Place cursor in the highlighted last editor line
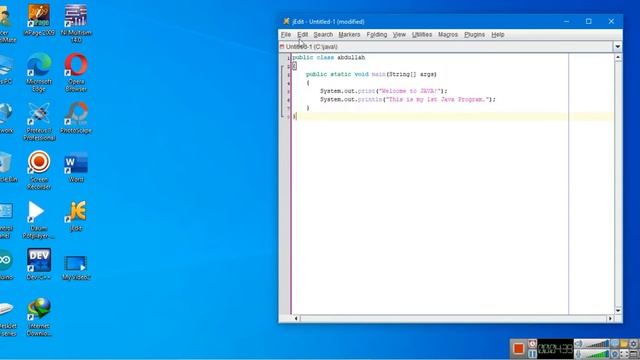This screenshot has width=640, height=360. click(452, 117)
